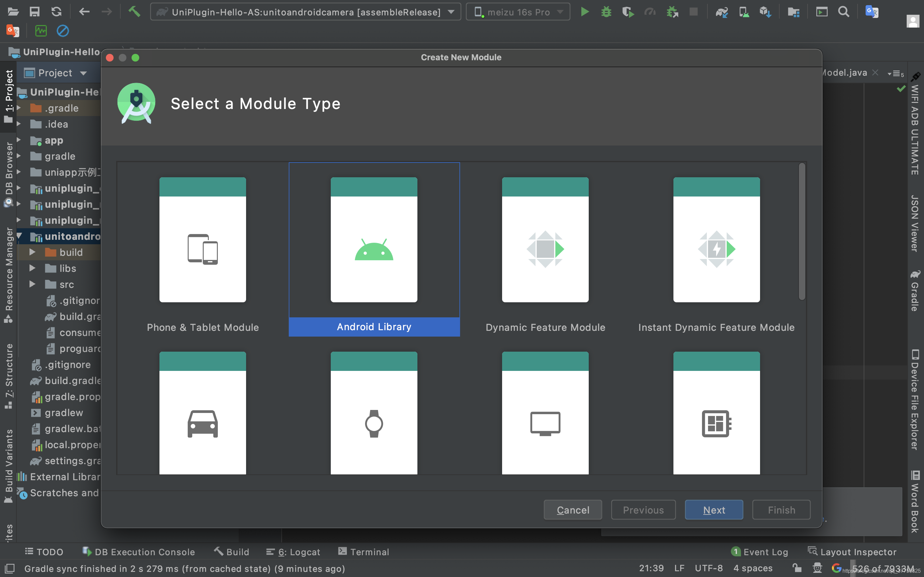Toggle meizu 16s Pro device selector
This screenshot has height=577, width=924.
518,12
